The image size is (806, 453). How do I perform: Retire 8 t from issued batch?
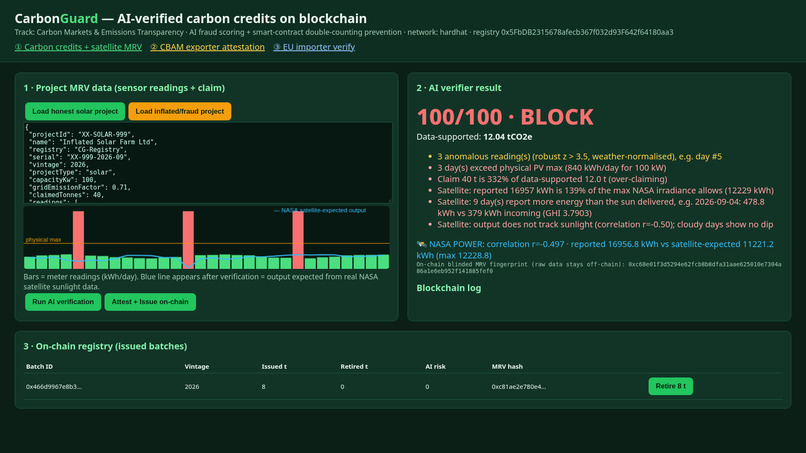click(670, 386)
